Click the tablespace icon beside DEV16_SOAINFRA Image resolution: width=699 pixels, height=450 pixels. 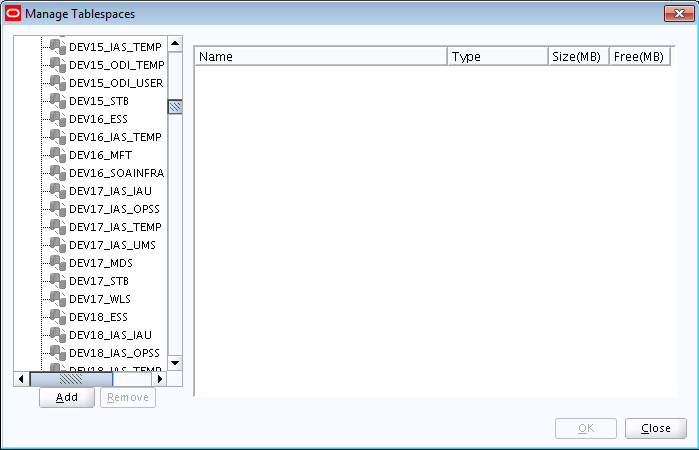point(58,173)
